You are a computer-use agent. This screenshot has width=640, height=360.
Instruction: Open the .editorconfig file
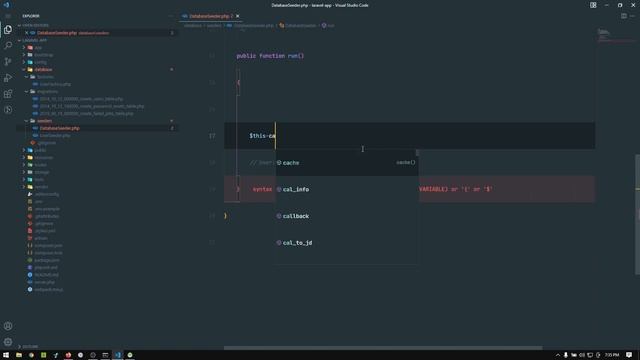tap(47, 194)
